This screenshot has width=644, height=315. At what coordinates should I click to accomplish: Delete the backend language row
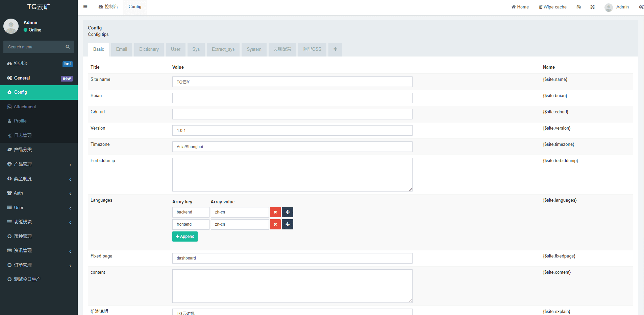(275, 212)
